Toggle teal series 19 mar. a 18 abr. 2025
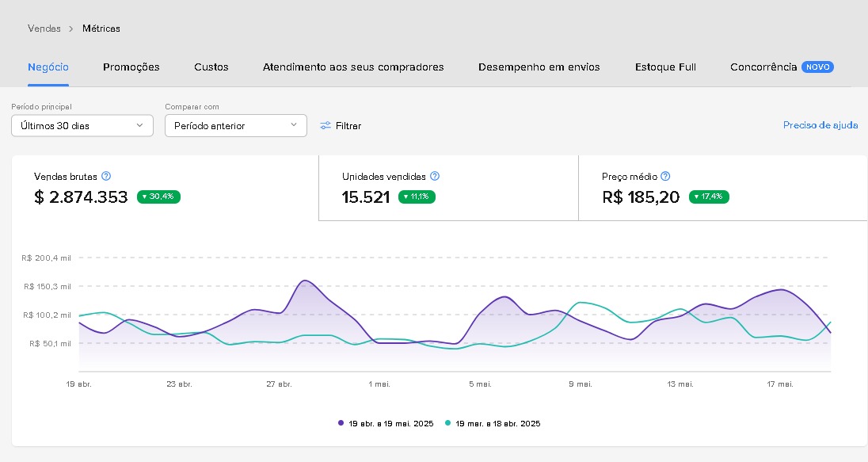The image size is (868, 462). click(x=492, y=424)
